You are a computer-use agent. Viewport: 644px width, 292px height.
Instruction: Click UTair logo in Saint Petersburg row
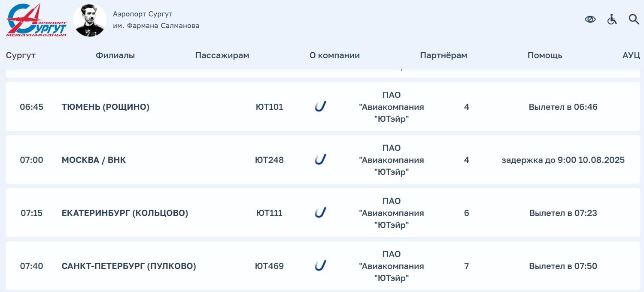(320, 266)
